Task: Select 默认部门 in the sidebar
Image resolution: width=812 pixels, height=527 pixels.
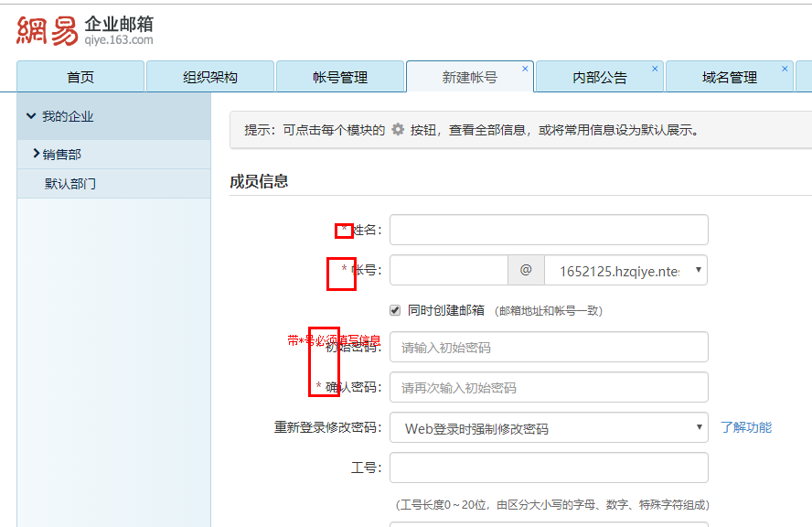Action: click(x=70, y=183)
